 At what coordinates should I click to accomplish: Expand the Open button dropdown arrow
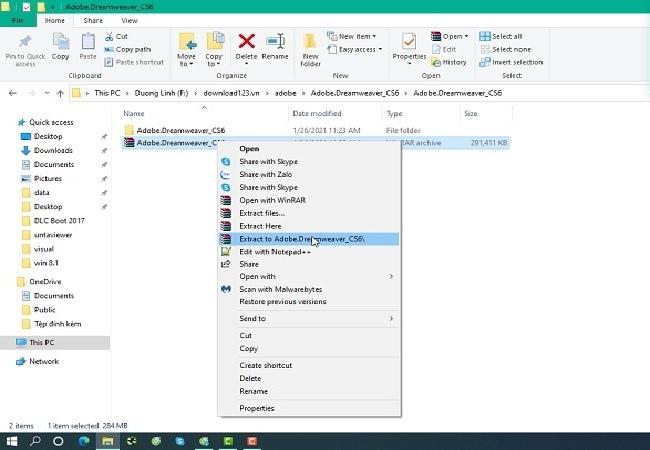466,36
